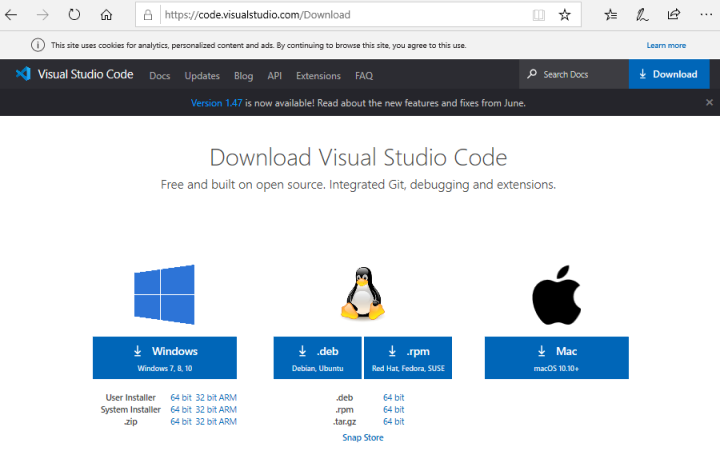The width and height of the screenshot is (720, 451).
Task: Click the Download Visual Studio Code heading
Action: (x=358, y=158)
